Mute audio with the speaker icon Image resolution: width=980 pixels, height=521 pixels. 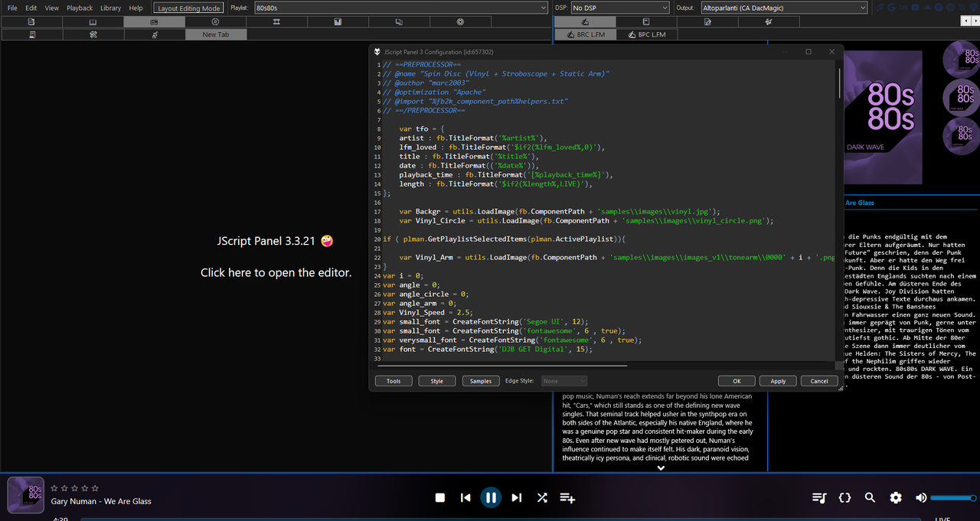coord(921,498)
